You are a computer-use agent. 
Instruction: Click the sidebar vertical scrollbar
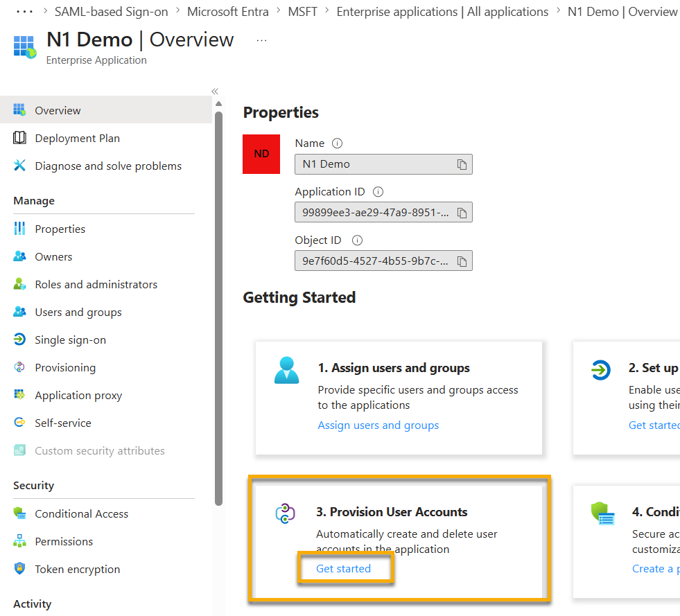[x=218, y=308]
